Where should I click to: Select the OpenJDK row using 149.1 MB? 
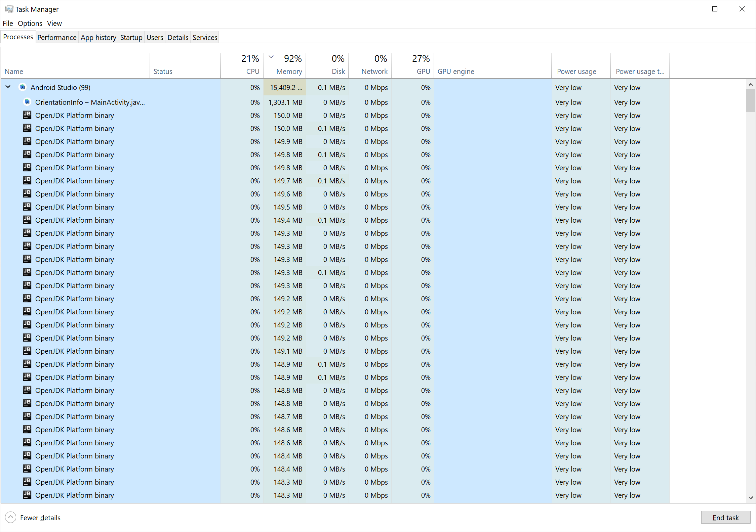[x=335, y=351]
